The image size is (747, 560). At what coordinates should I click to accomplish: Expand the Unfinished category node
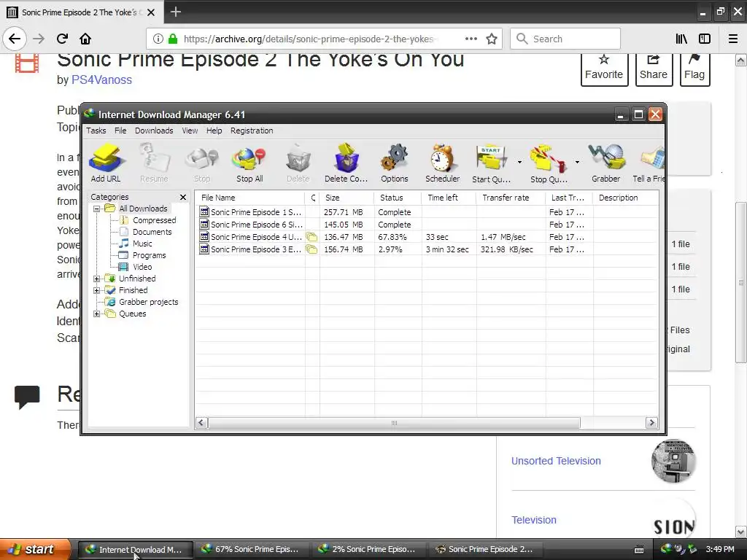pyautogui.click(x=97, y=279)
